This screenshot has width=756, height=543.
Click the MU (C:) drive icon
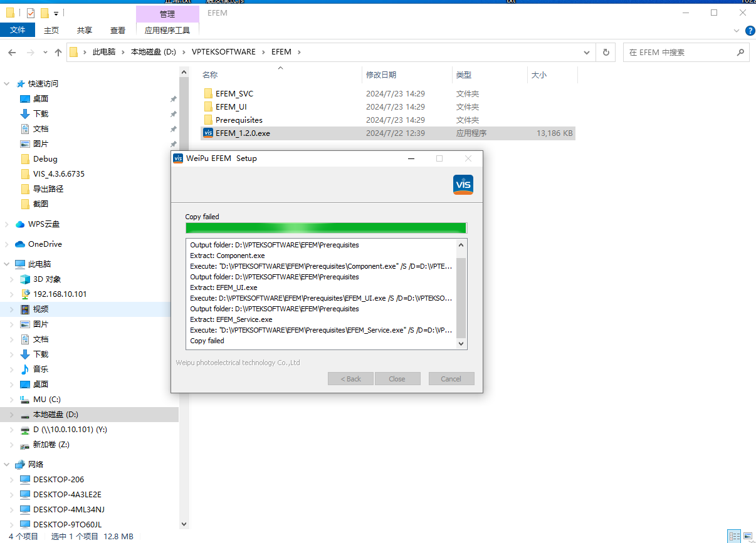[x=25, y=400]
